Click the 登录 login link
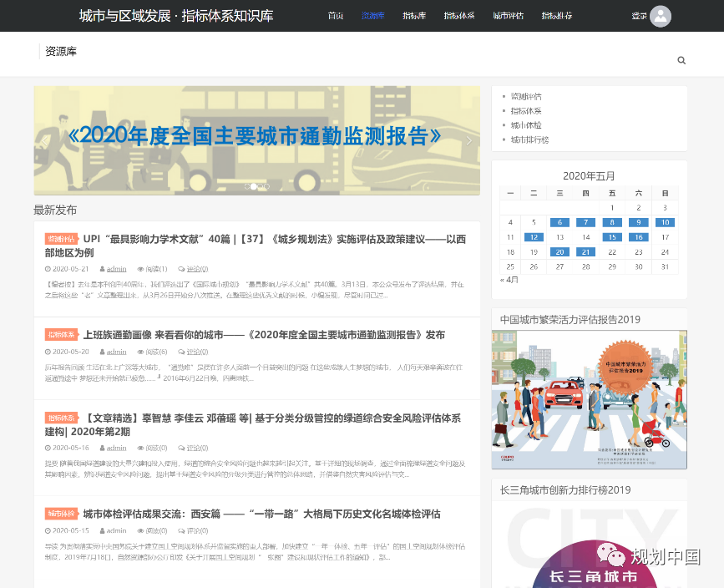 pos(639,16)
